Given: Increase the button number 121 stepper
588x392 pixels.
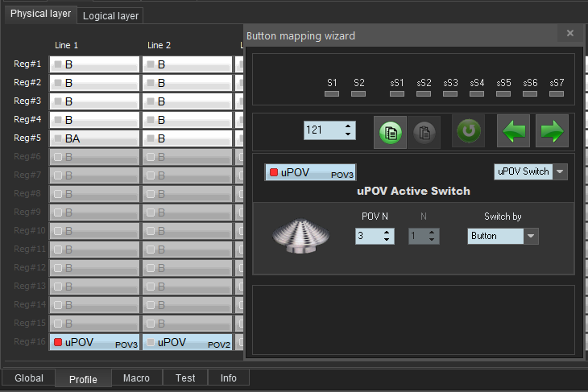Looking at the screenshot, I should [348, 126].
